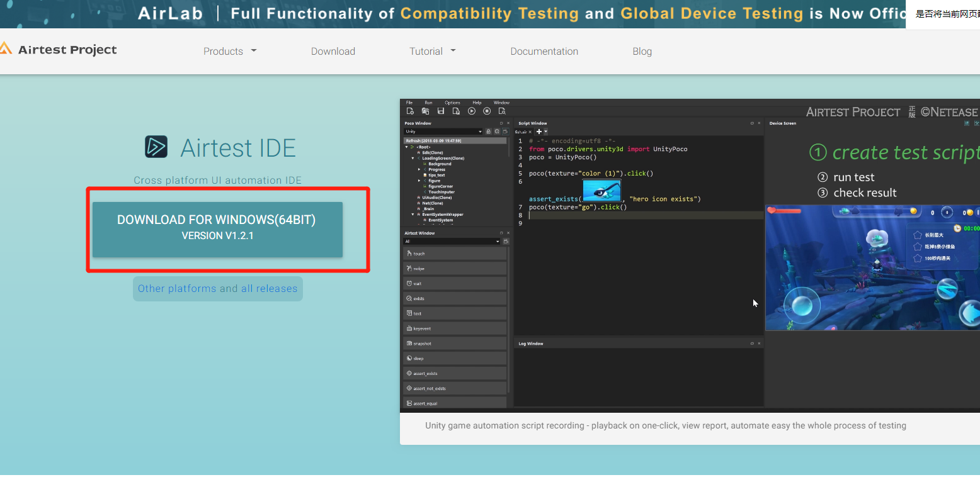
Task: Click the sleep command button
Action: pyautogui.click(x=455, y=358)
